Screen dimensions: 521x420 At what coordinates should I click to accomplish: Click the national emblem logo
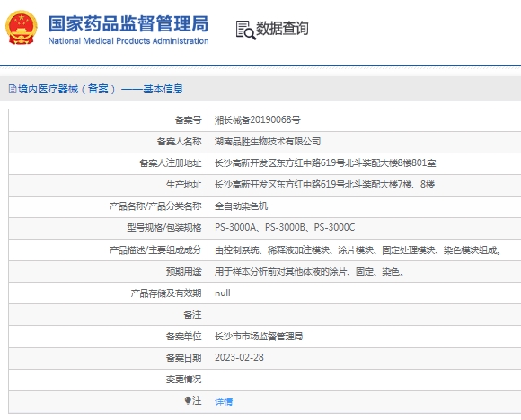click(22, 28)
